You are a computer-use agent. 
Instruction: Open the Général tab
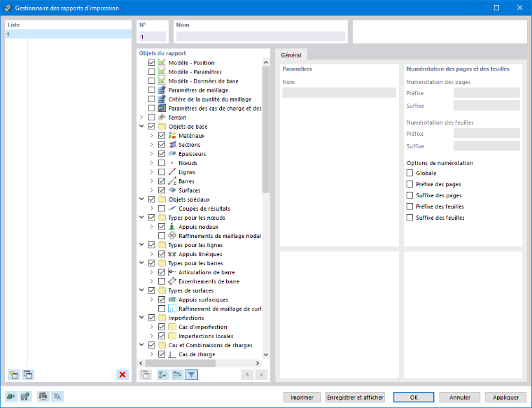pyautogui.click(x=291, y=55)
